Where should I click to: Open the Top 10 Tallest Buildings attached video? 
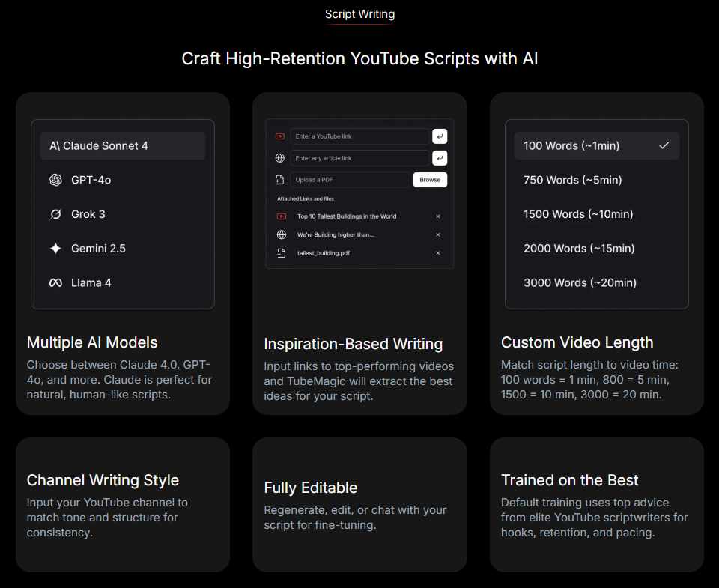tap(347, 216)
